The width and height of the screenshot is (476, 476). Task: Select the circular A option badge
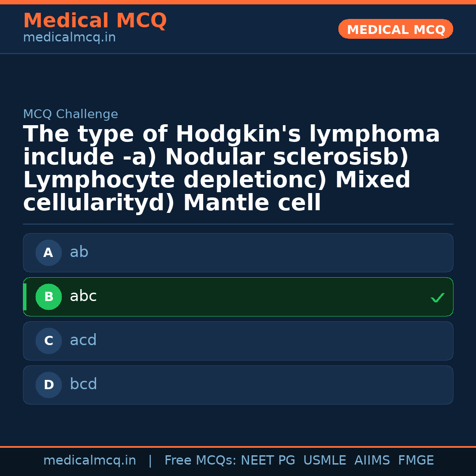48,253
